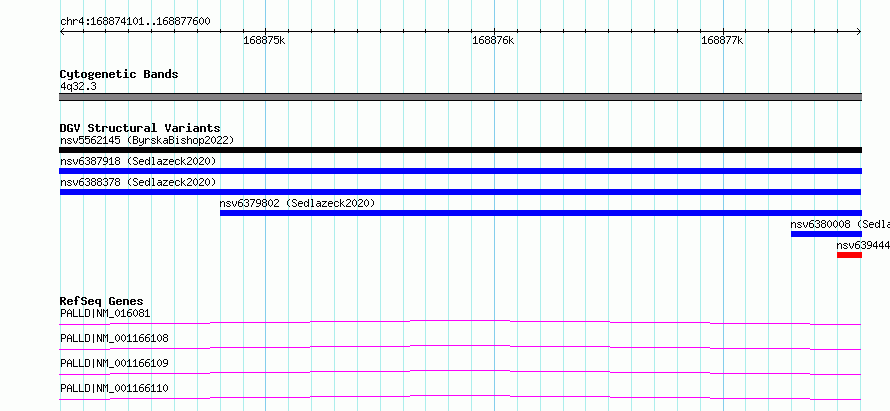Image resolution: width=890 pixels, height=411 pixels.
Task: Select the truncated nsv639444 label
Action: [863, 245]
